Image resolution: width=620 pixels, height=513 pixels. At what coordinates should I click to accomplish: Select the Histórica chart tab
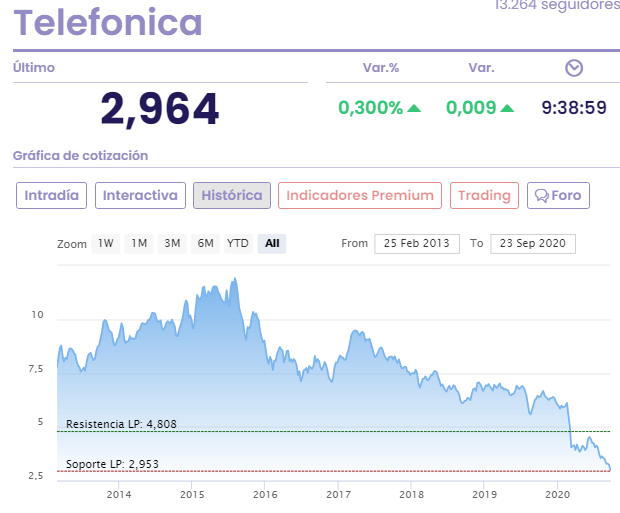232,195
